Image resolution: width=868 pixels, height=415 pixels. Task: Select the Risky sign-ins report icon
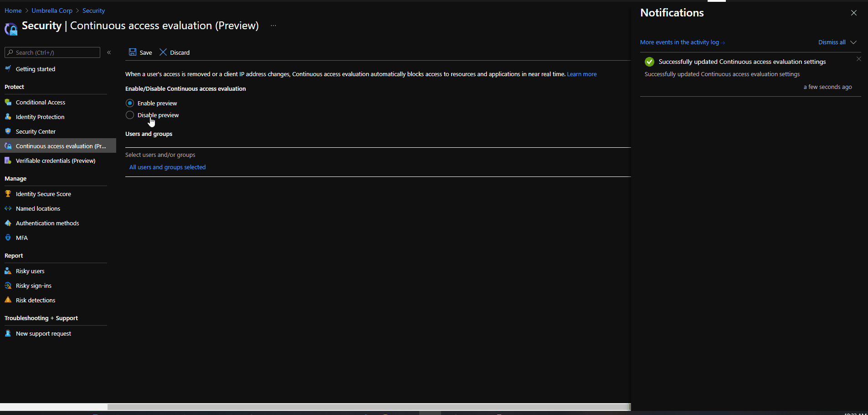[x=8, y=285]
